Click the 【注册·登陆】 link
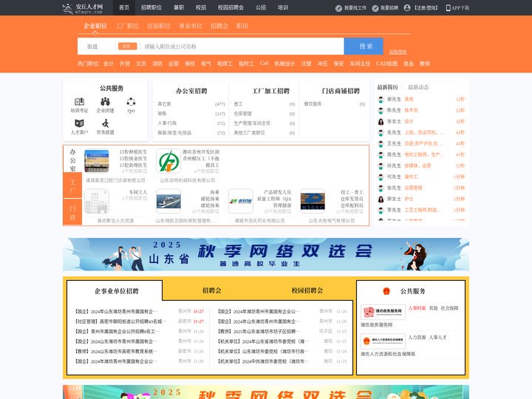Screen dimensions: 532x399 pyautogui.click(x=426, y=8)
